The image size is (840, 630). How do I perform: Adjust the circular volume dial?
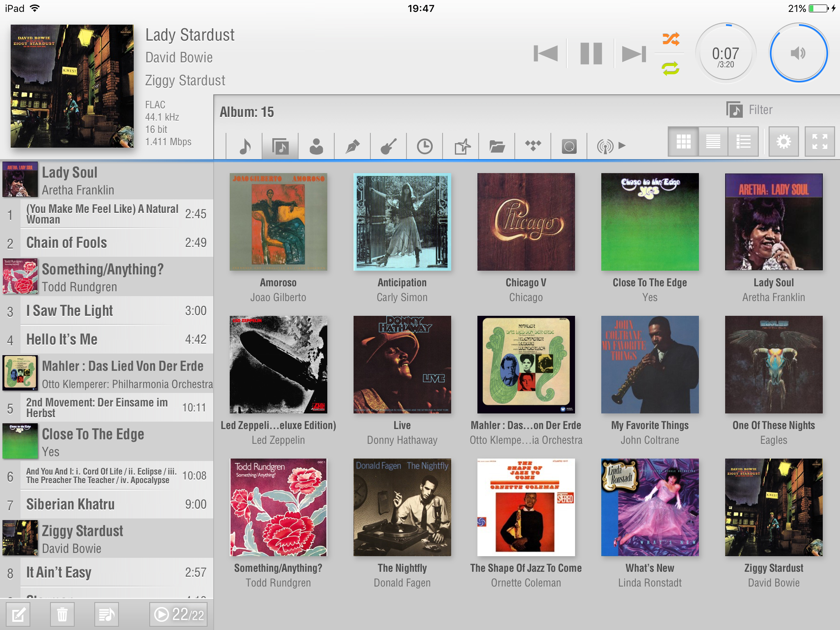pyautogui.click(x=798, y=53)
